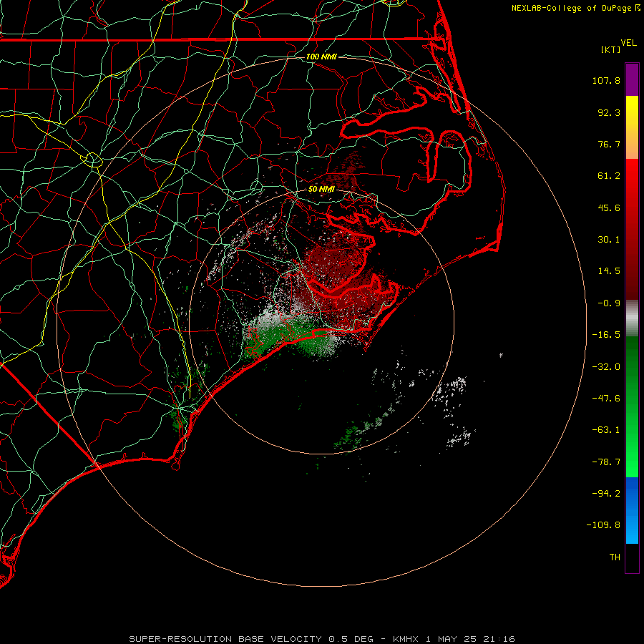Select the 76.7 value on velocity scale

tap(609, 144)
